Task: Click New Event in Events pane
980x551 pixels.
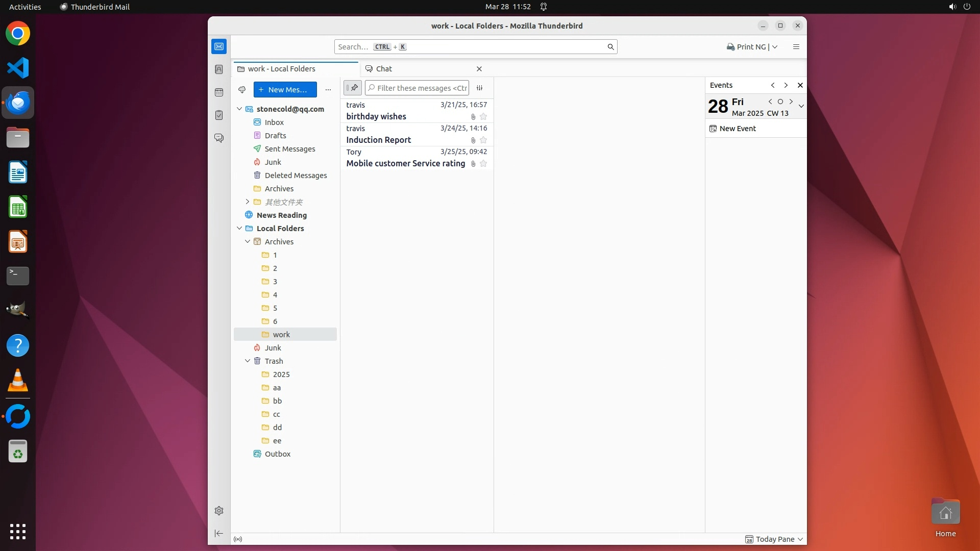Action: tap(737, 129)
